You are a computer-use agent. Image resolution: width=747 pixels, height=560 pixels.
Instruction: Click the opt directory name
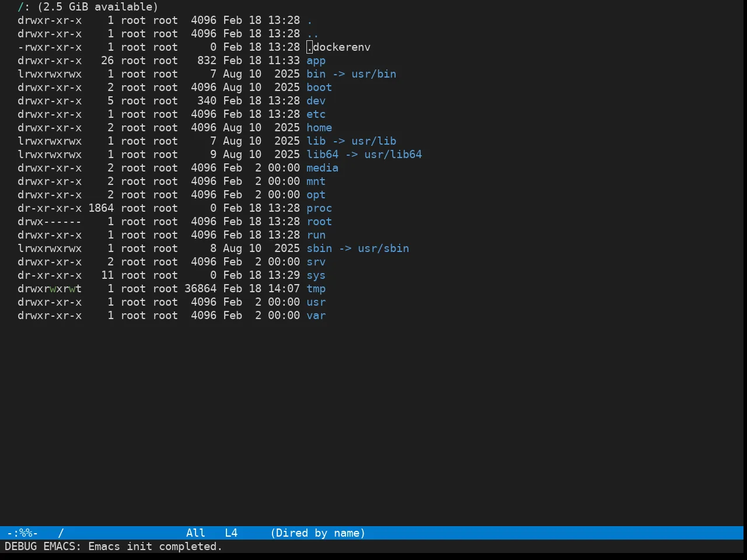tap(316, 195)
